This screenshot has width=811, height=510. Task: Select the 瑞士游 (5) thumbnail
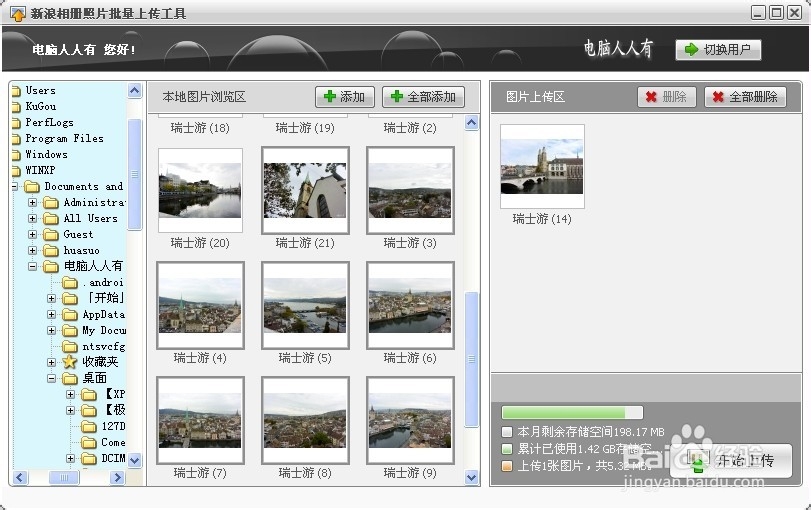(305, 305)
